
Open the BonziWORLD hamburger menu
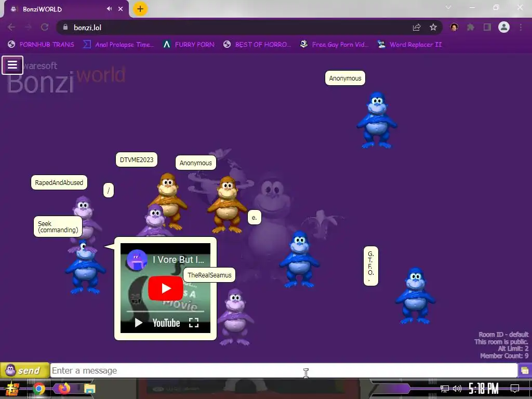[12, 65]
